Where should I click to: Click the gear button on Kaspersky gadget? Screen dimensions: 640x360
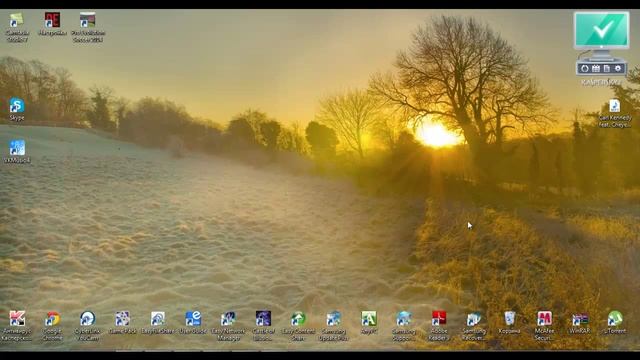[x=618, y=69]
